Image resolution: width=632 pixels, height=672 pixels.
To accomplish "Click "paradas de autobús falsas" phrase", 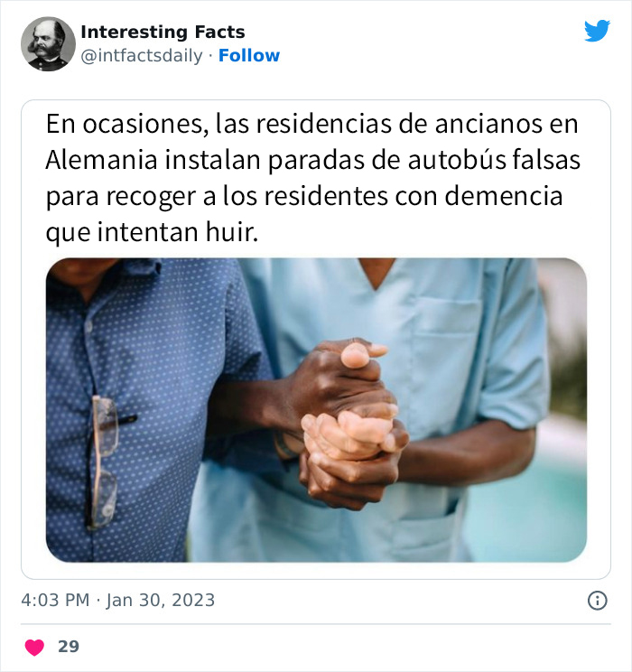I will pyautogui.click(x=424, y=160).
